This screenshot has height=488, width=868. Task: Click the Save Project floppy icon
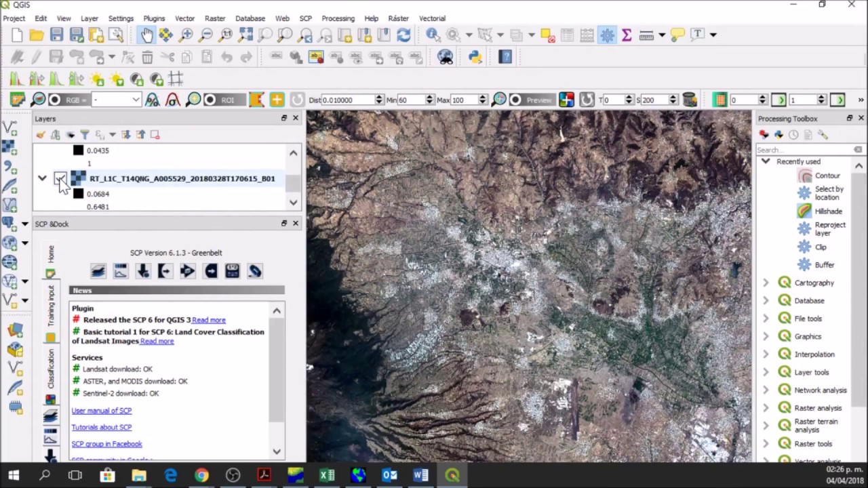(56, 35)
